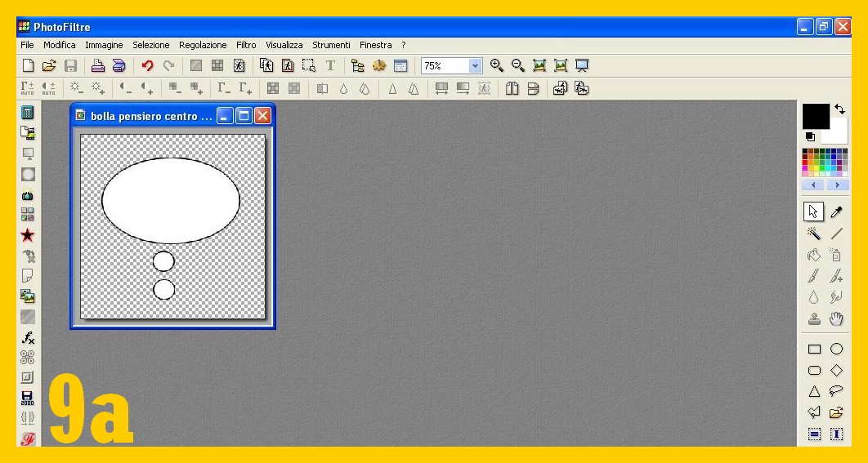Select the Magic Wand tool
The height and width of the screenshot is (463, 868).
click(x=814, y=234)
